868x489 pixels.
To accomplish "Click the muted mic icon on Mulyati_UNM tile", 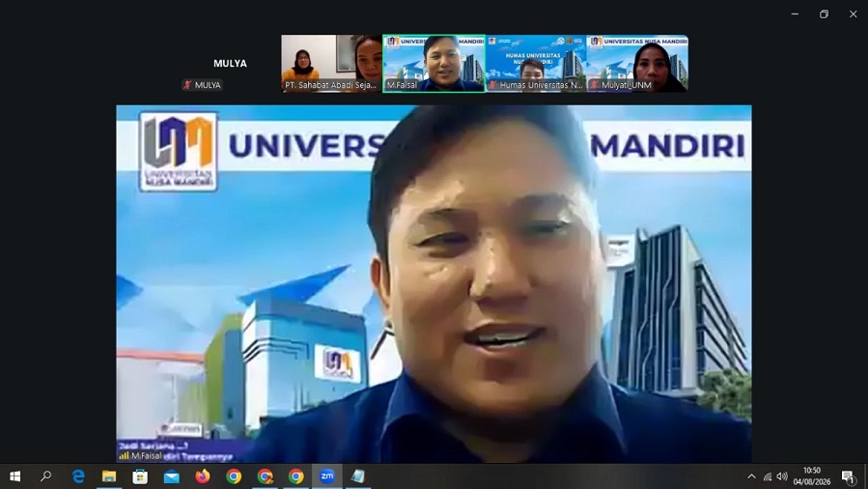I will (x=594, y=85).
